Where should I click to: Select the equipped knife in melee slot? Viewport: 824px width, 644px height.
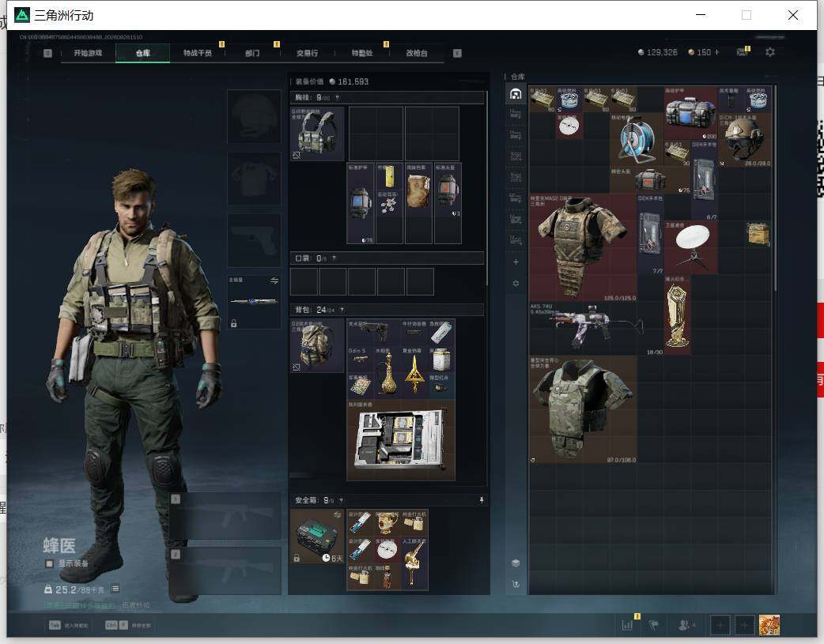click(x=254, y=302)
